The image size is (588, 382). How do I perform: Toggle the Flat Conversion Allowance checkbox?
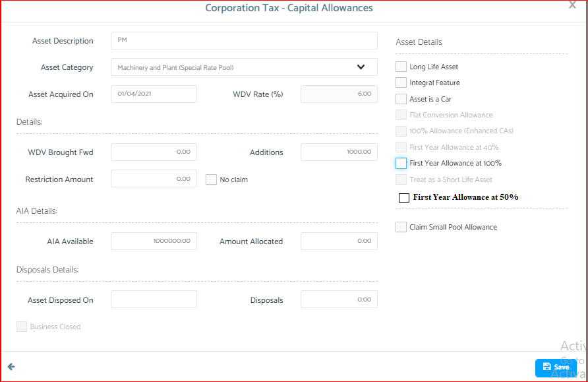point(401,115)
